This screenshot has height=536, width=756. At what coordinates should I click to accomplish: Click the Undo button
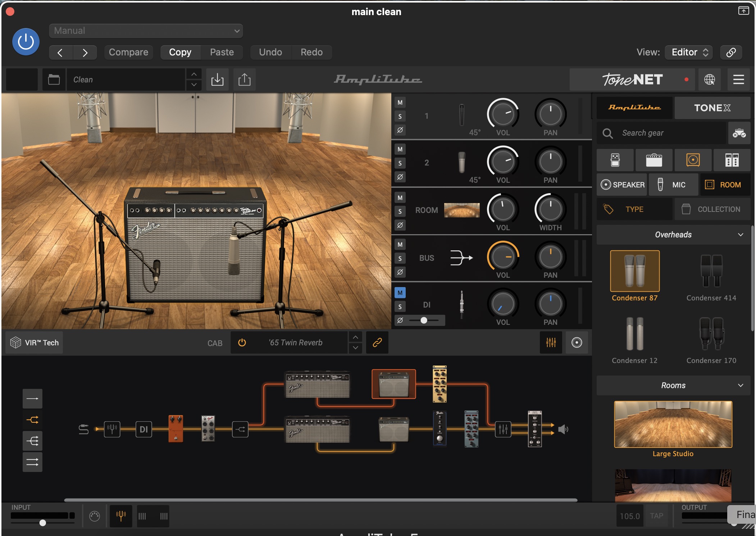pos(270,53)
